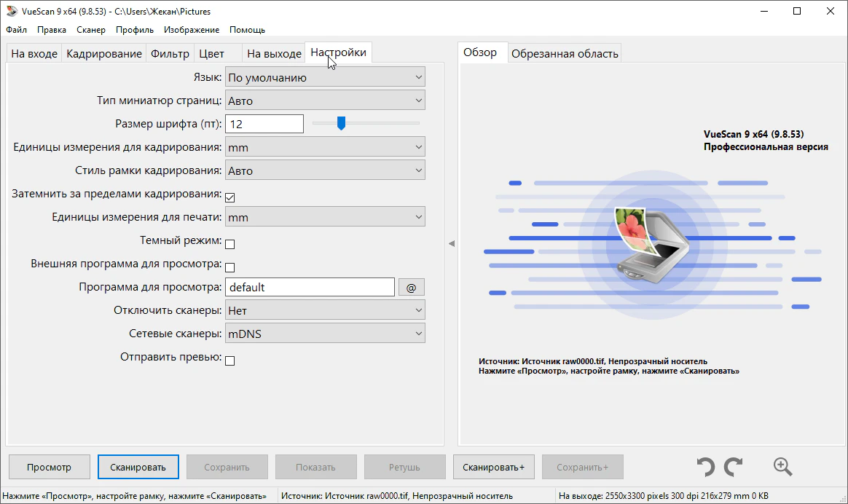Collapse the left panel with splitter arrow

(451, 244)
